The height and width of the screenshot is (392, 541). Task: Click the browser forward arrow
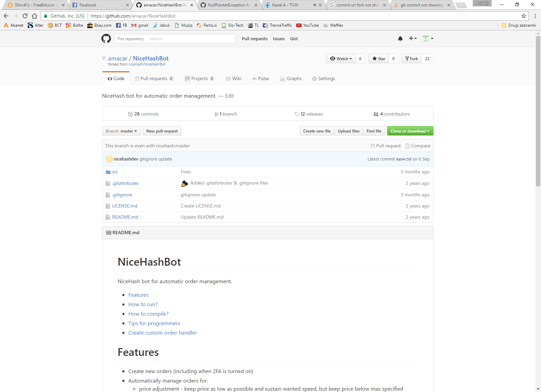point(16,16)
